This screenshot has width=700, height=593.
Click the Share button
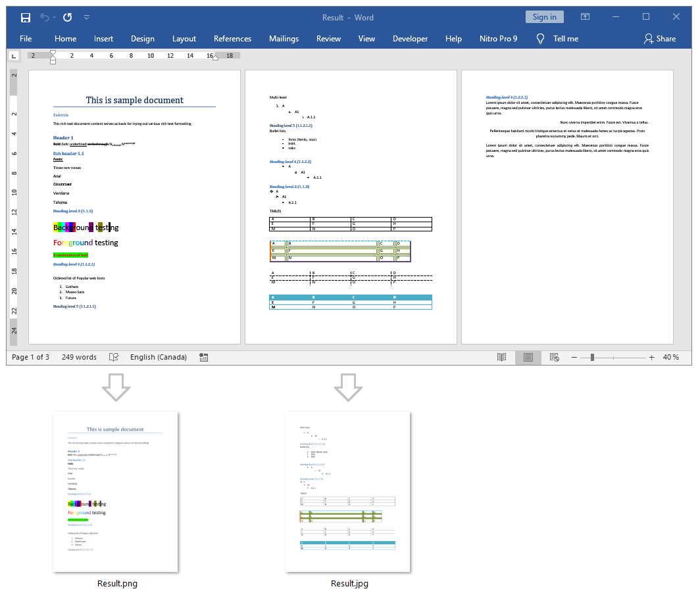click(x=659, y=39)
